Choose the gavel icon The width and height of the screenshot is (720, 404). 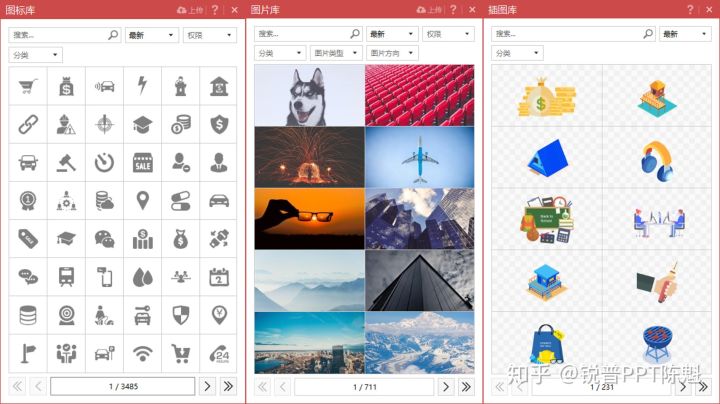point(66,162)
